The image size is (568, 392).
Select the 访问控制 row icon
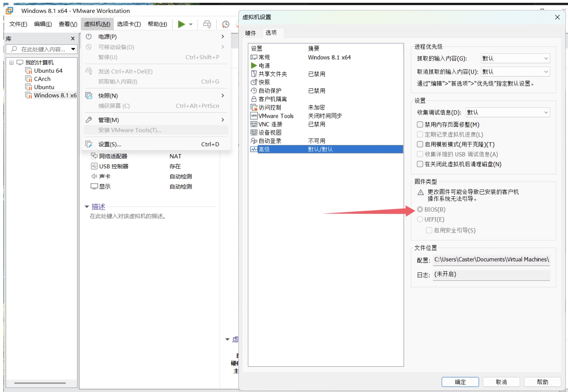[x=254, y=107]
